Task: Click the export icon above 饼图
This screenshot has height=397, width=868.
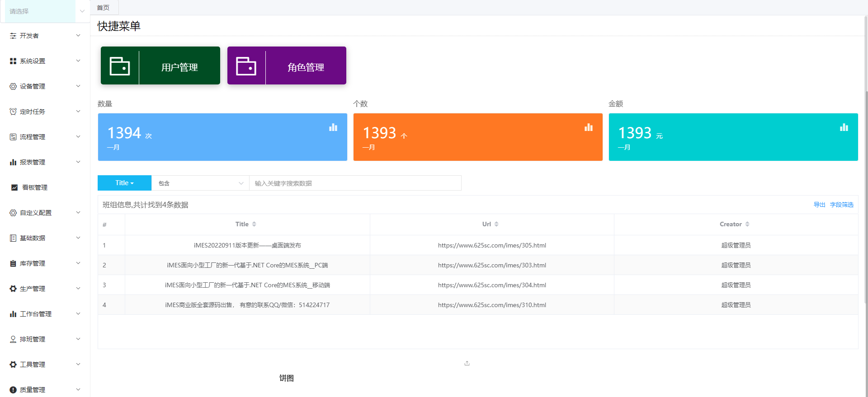Action: coord(467,363)
